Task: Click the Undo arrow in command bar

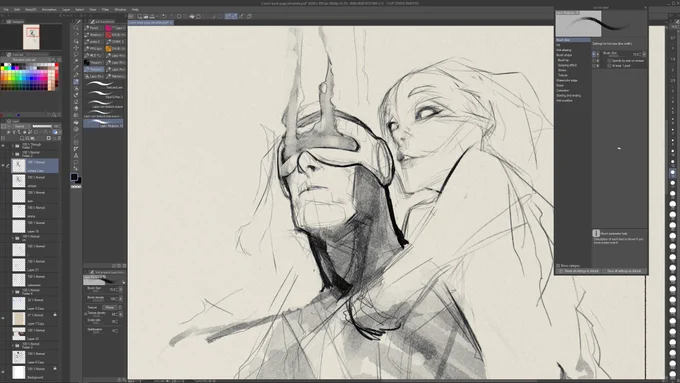Action: click(164, 16)
